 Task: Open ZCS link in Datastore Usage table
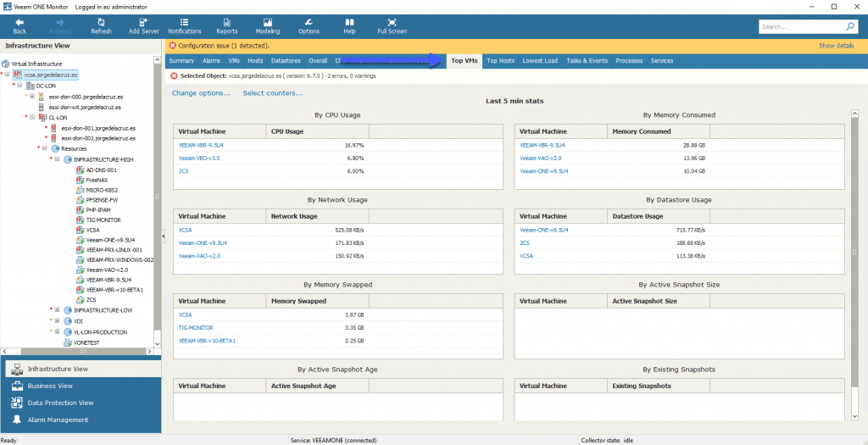[x=524, y=243]
